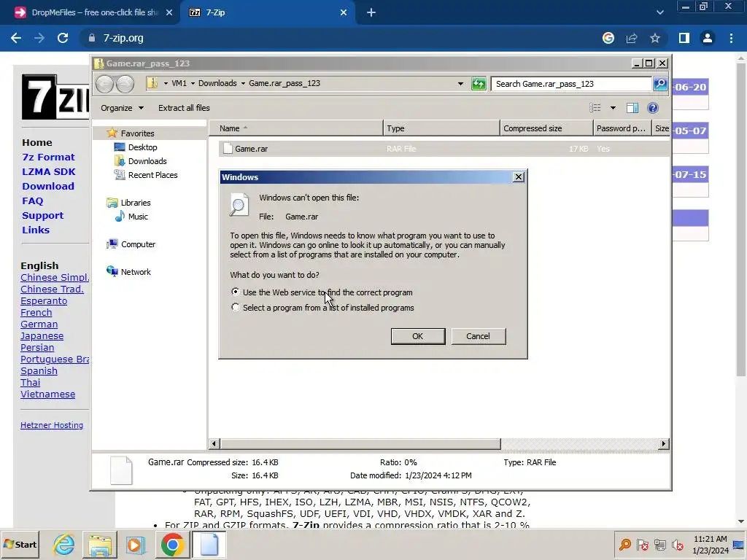
Task: Click the Explorer search magnifier button
Action: pos(660,84)
